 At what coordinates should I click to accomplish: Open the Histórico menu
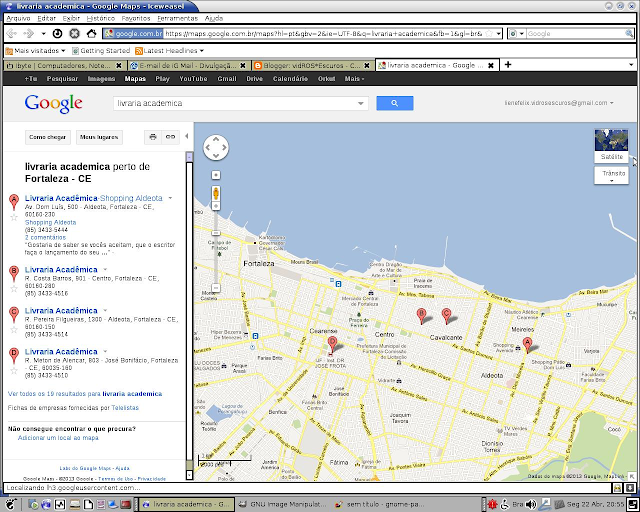(100, 18)
